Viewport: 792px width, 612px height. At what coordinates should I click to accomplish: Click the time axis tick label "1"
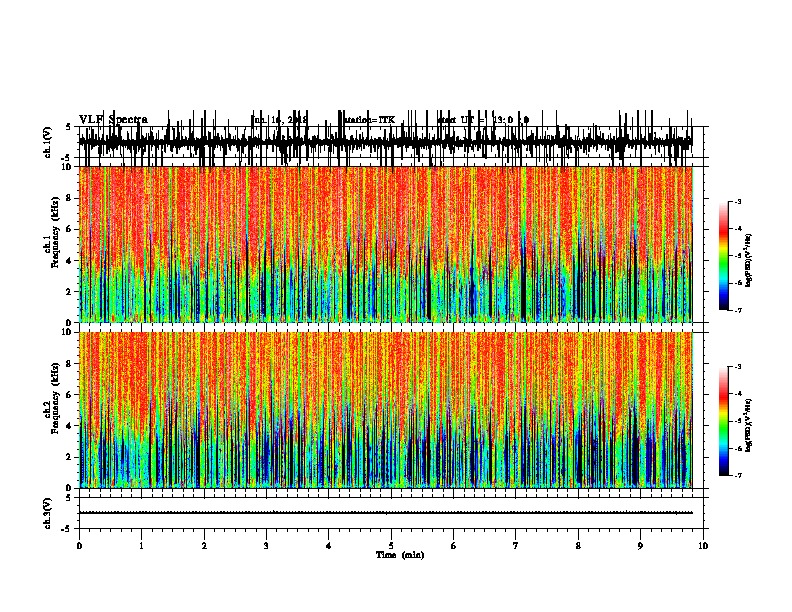pyautogui.click(x=141, y=546)
